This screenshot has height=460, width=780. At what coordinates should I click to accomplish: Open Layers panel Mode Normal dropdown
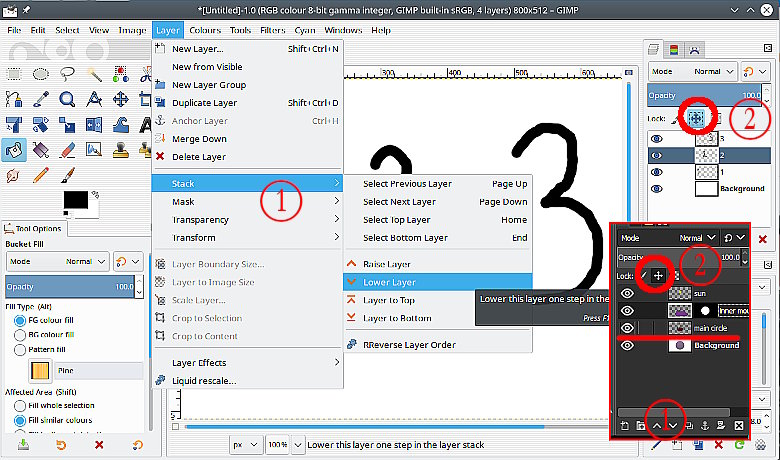click(x=693, y=72)
